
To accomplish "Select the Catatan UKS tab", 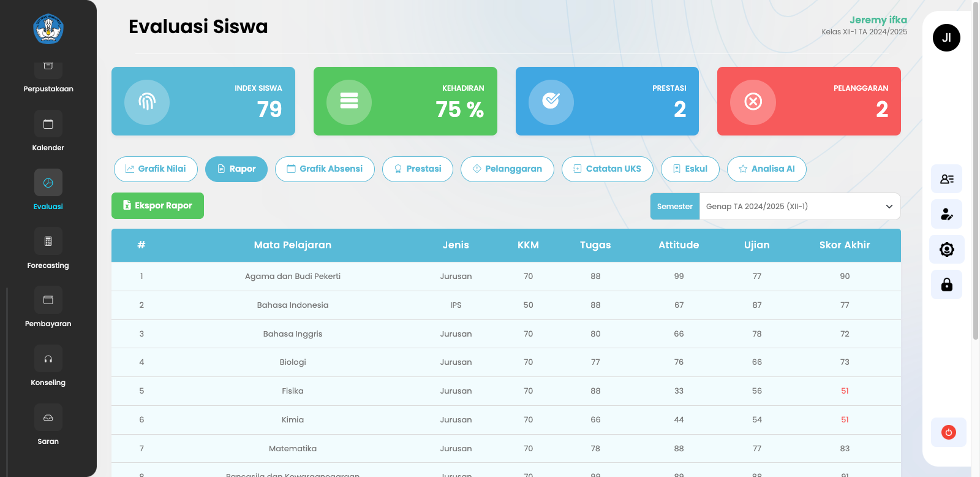I will [x=607, y=169].
